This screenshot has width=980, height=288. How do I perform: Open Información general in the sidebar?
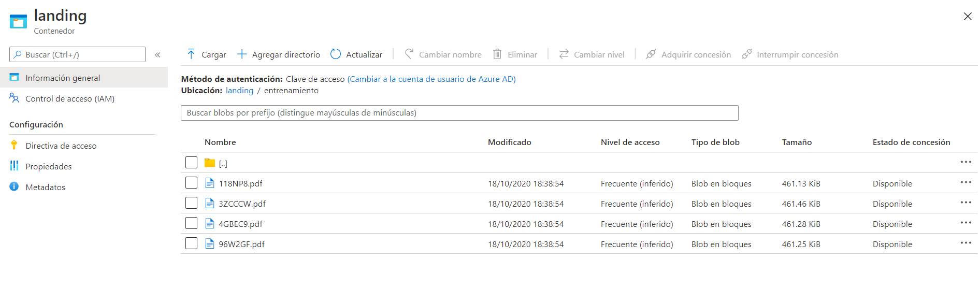click(63, 78)
